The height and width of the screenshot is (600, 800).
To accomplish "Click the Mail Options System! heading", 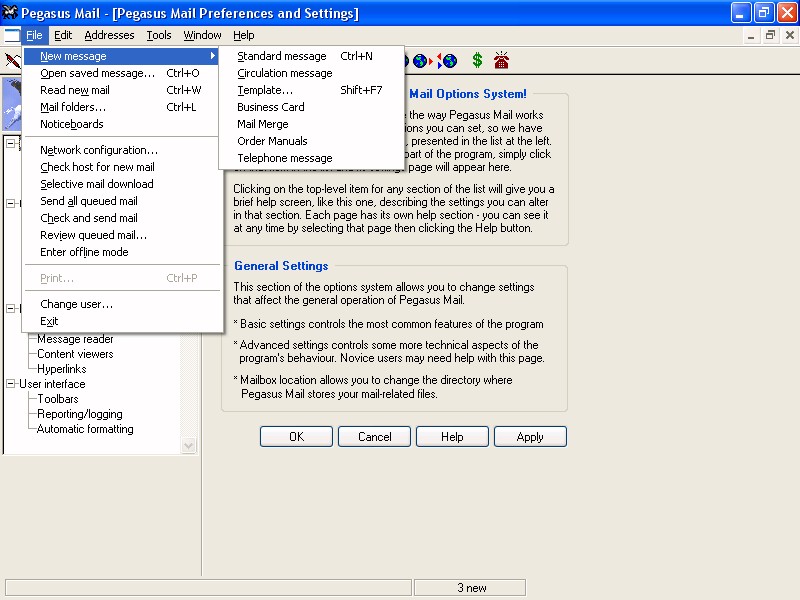I will pyautogui.click(x=468, y=94).
